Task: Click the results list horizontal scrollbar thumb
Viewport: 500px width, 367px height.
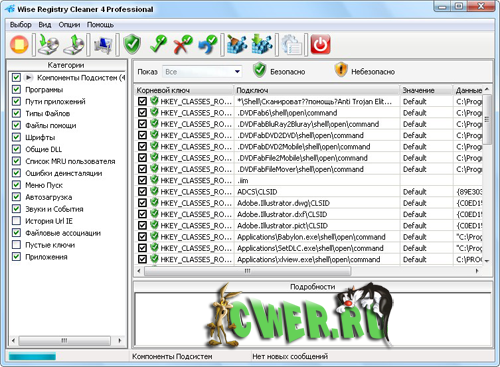Action: point(247,271)
